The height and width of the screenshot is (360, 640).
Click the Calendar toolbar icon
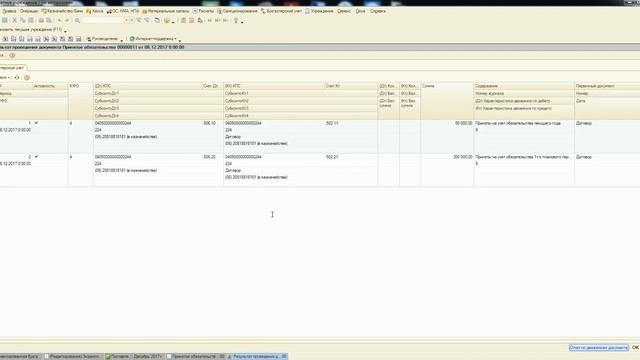[191, 20]
